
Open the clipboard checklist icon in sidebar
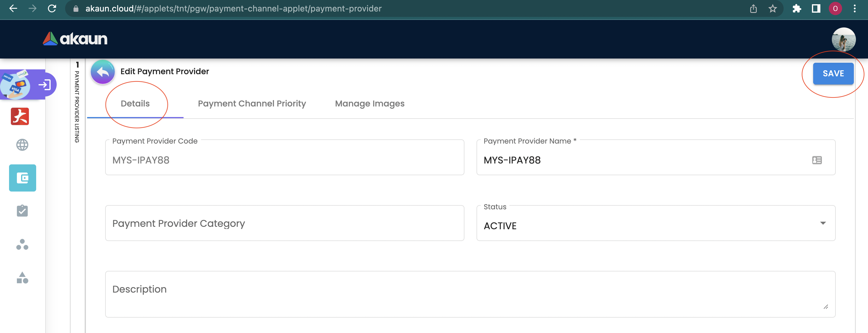point(22,211)
